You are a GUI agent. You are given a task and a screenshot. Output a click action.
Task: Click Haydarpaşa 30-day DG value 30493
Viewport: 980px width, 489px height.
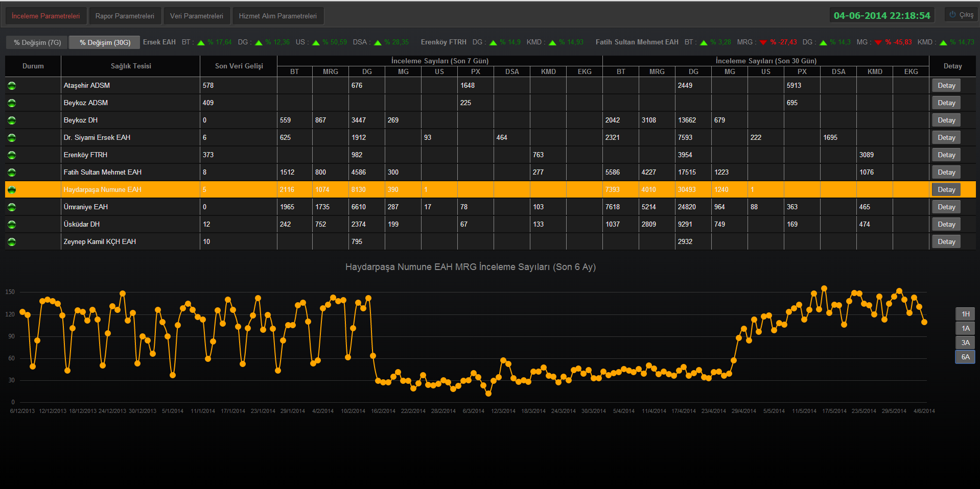click(x=687, y=189)
